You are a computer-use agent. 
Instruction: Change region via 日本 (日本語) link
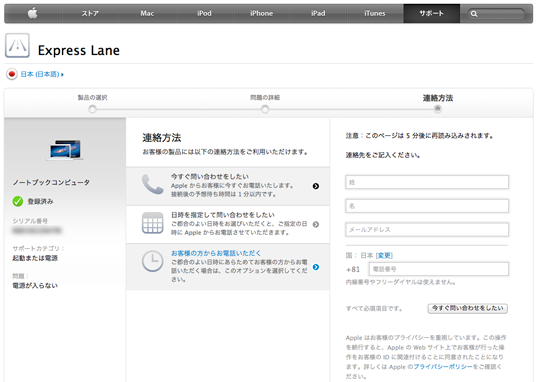(x=42, y=74)
